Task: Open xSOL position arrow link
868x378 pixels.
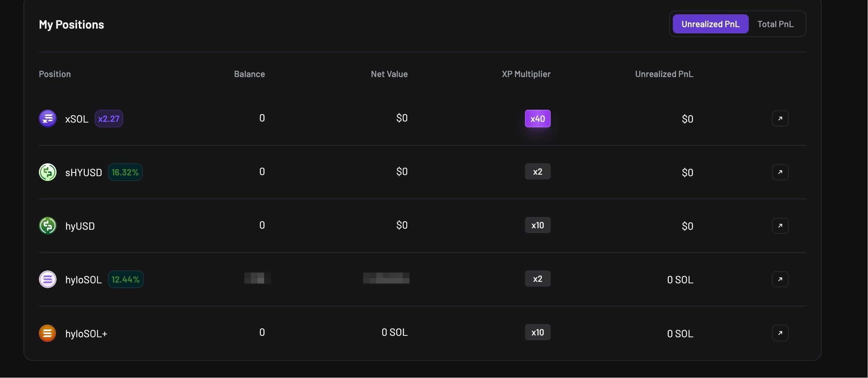Action: click(780, 119)
